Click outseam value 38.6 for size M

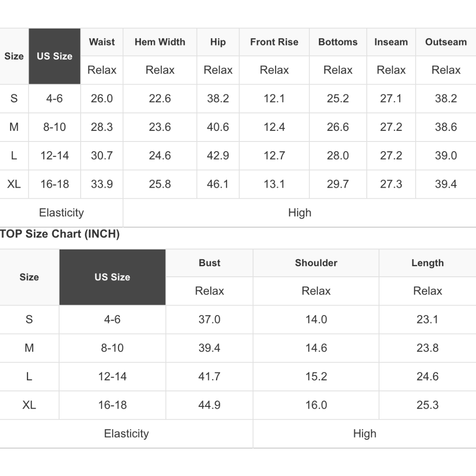[446, 127]
